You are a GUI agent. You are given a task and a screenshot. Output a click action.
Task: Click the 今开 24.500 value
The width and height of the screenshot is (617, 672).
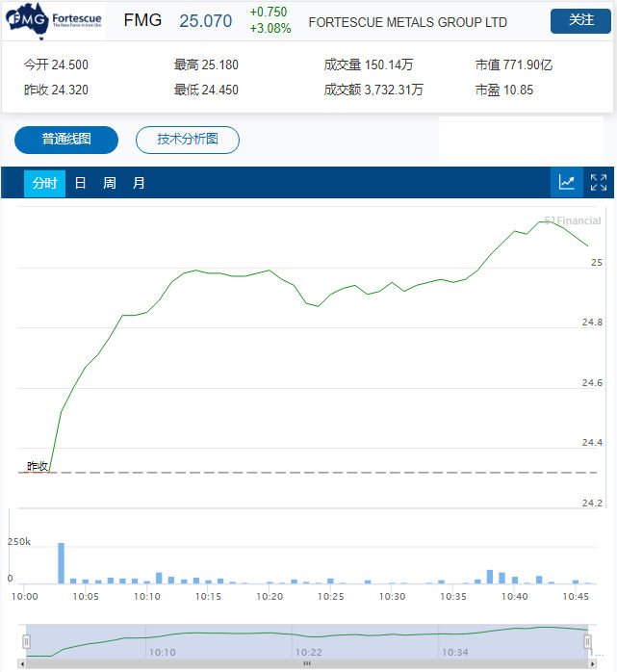56,65
